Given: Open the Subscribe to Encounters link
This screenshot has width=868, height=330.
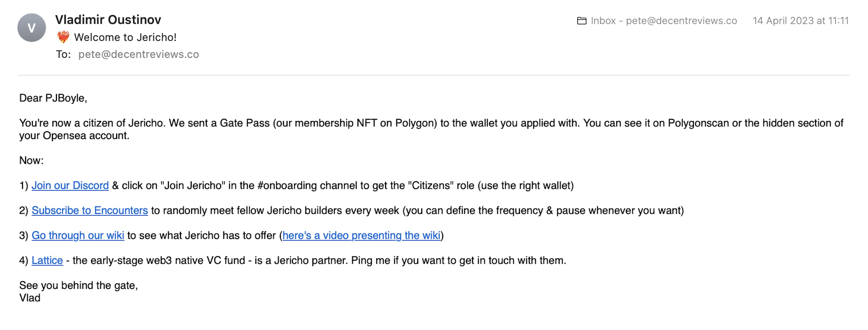Looking at the screenshot, I should 90,210.
